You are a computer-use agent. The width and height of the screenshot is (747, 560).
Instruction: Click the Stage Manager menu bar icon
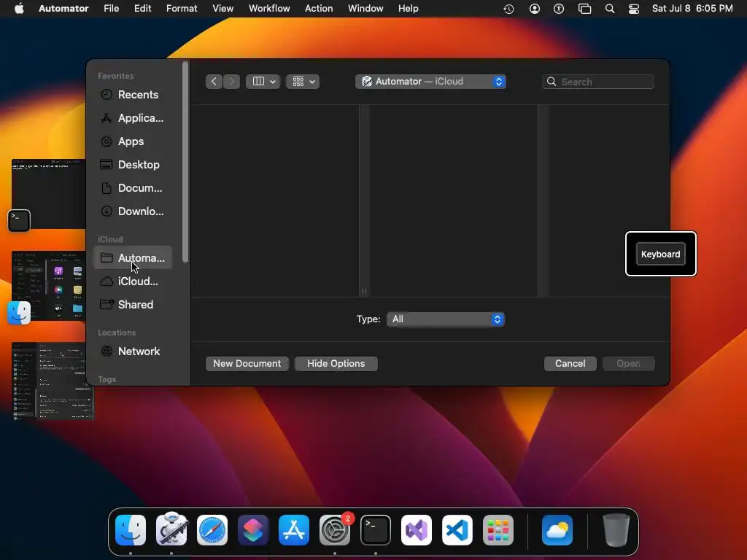584,9
